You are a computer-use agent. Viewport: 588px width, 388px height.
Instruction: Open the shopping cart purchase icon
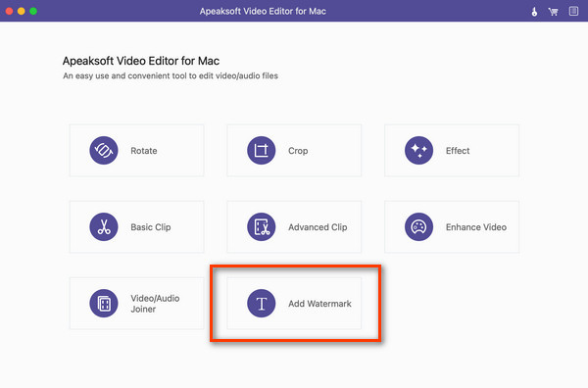tap(553, 12)
